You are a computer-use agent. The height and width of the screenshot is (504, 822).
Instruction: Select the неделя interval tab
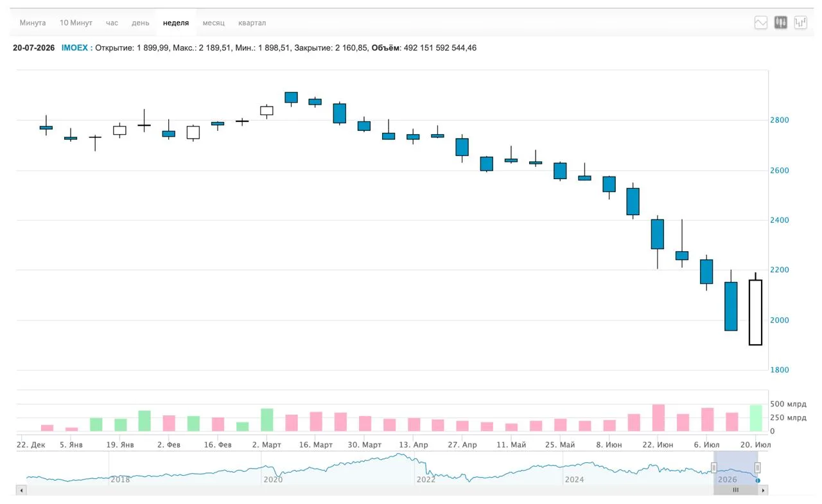(x=176, y=23)
